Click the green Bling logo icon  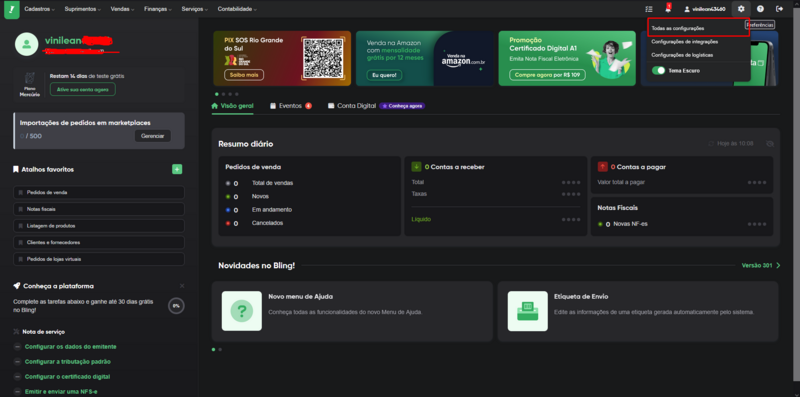(x=11, y=9)
